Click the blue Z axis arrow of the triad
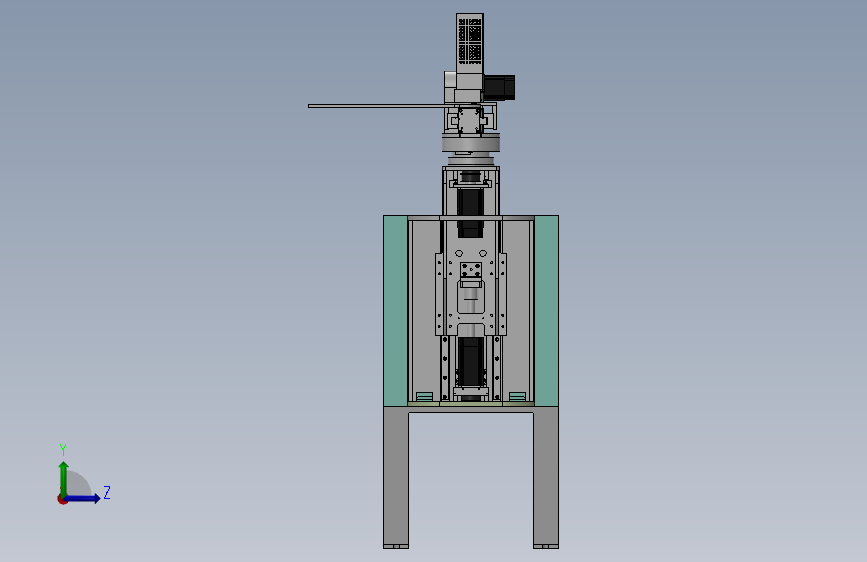The height and width of the screenshot is (562, 867). [83, 498]
